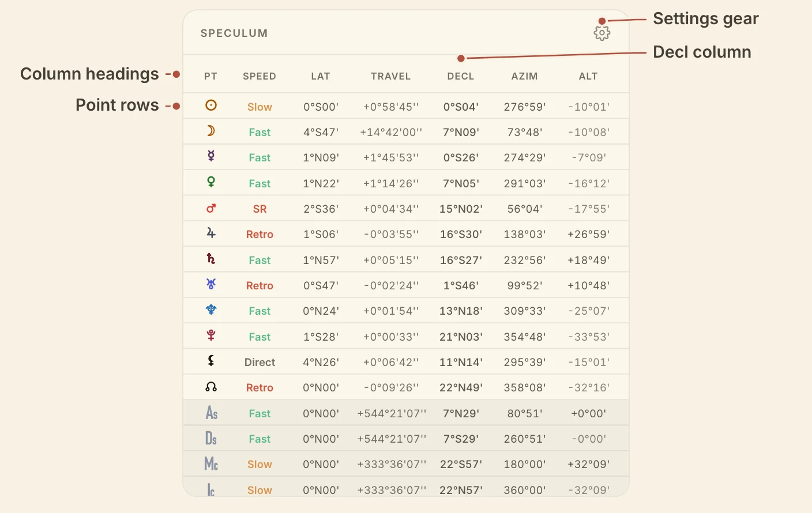Click the Direct speed value
The image size is (812, 513).
260,363
